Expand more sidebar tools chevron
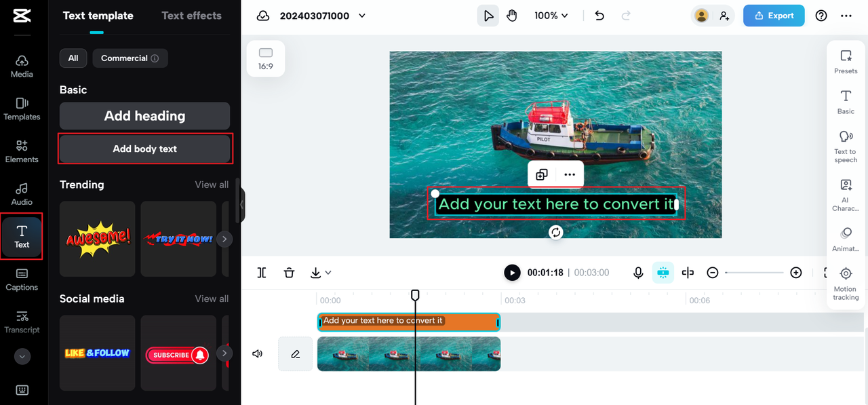 point(22,356)
